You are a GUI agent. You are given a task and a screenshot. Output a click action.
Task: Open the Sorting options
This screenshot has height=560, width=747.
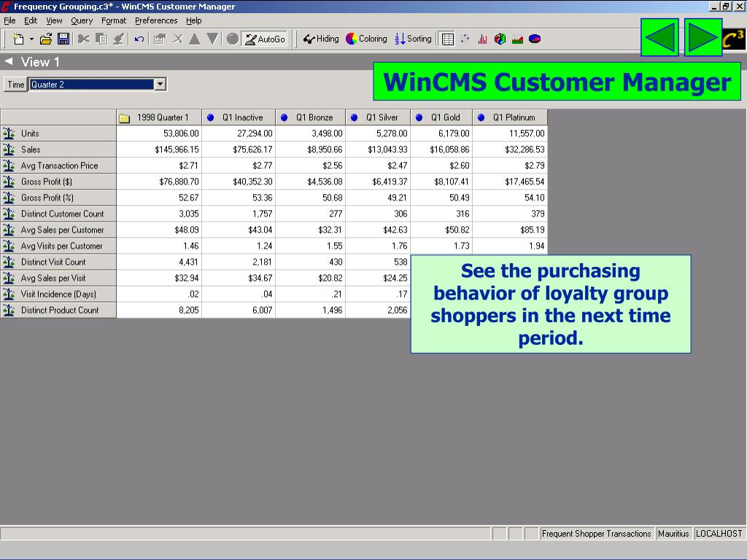[413, 39]
